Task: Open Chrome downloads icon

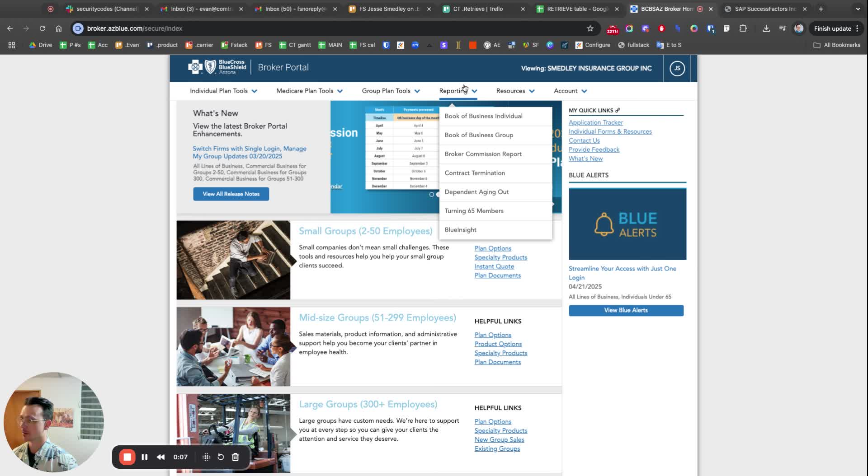Action: point(766,28)
